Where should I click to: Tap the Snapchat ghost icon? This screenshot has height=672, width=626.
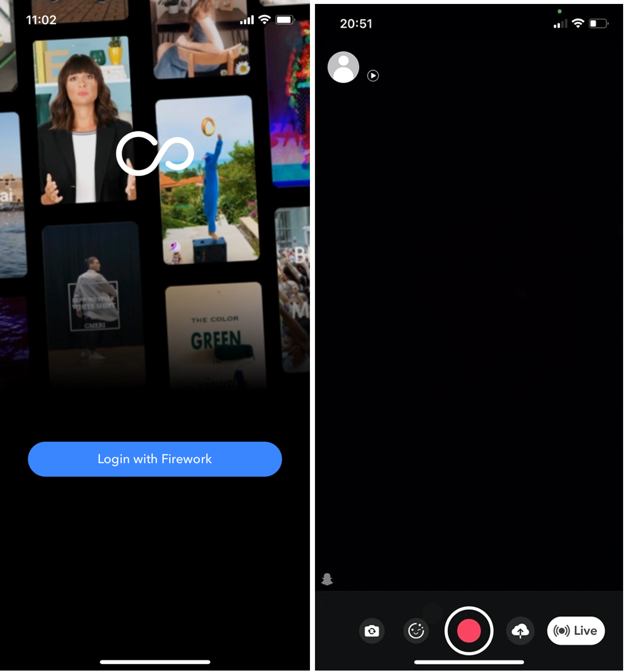[x=327, y=579]
